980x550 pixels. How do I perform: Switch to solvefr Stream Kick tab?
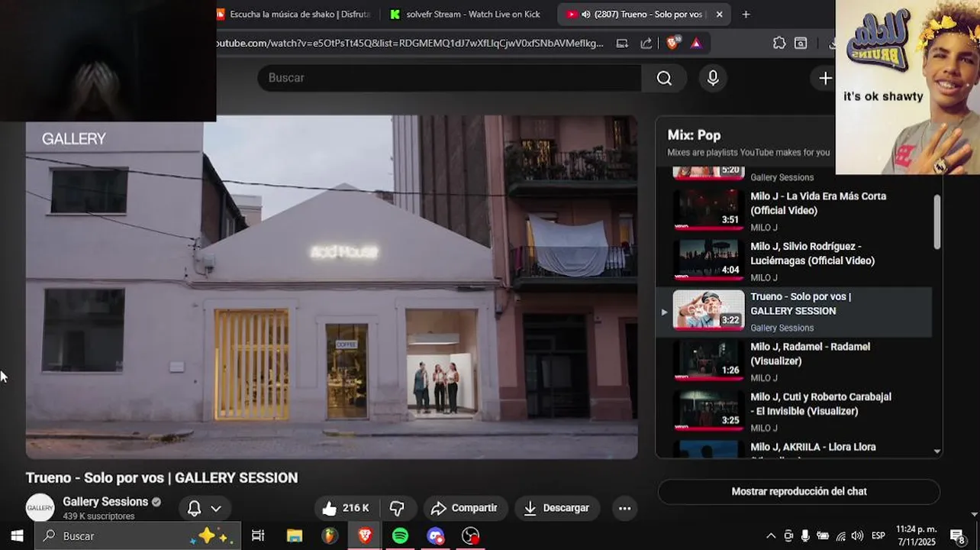point(466,14)
